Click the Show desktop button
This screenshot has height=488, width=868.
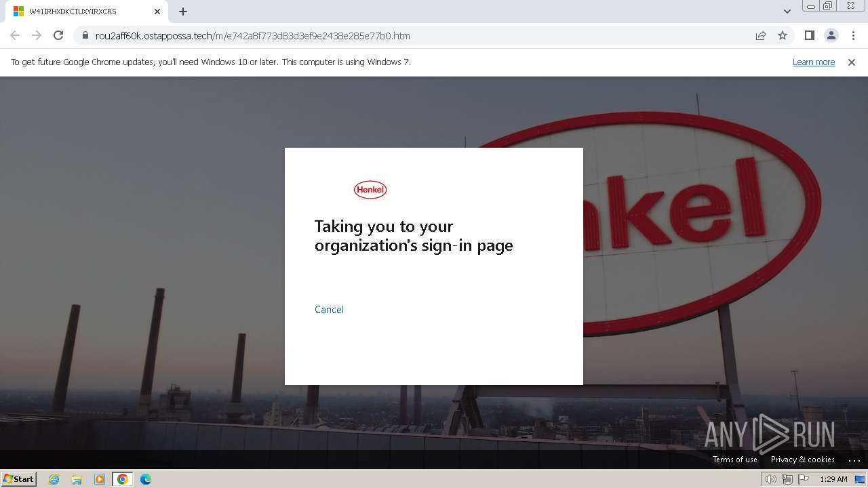pyautogui.click(x=861, y=479)
